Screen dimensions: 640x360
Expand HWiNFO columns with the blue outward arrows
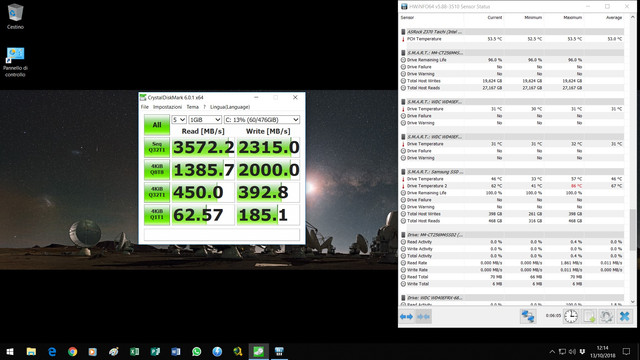pos(407,316)
